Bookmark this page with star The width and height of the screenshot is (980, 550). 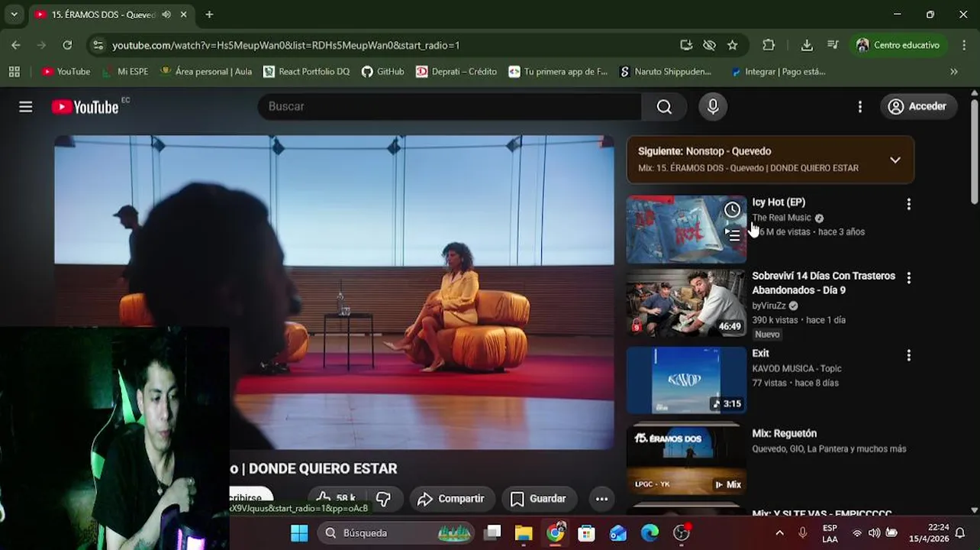coord(733,45)
